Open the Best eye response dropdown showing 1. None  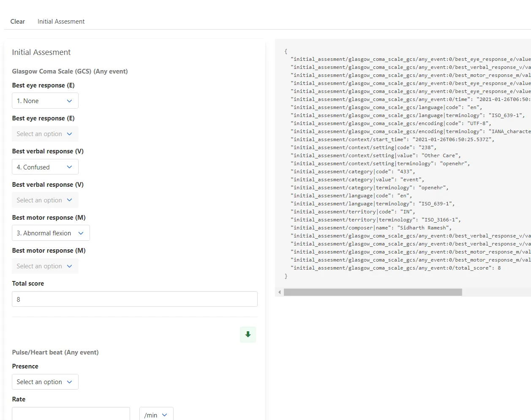45,101
